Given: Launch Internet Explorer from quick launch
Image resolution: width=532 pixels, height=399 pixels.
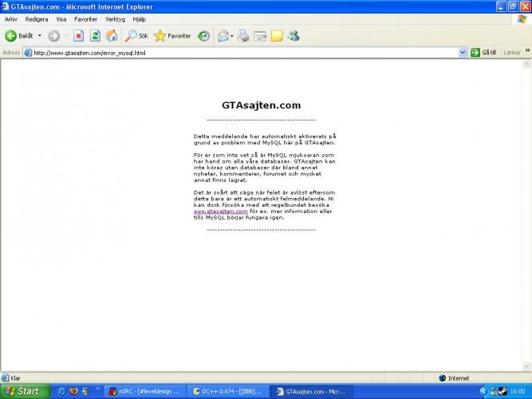Looking at the screenshot, I should 61,391.
